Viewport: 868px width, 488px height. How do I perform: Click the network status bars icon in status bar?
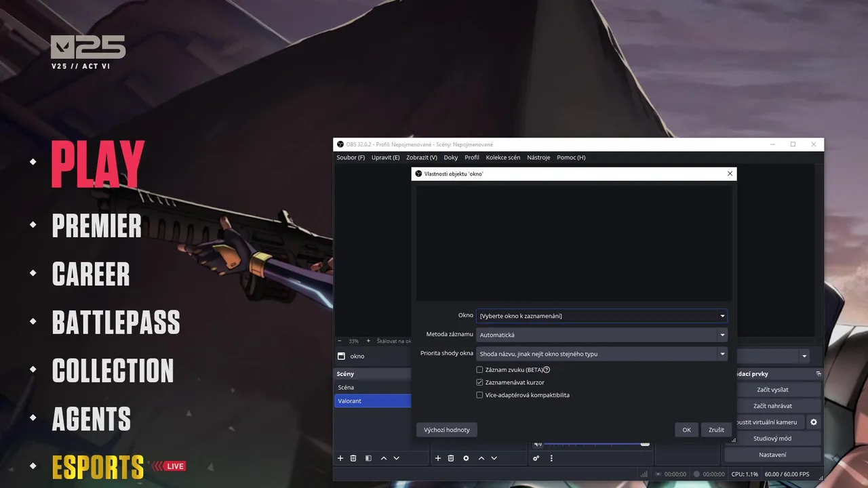(x=644, y=474)
